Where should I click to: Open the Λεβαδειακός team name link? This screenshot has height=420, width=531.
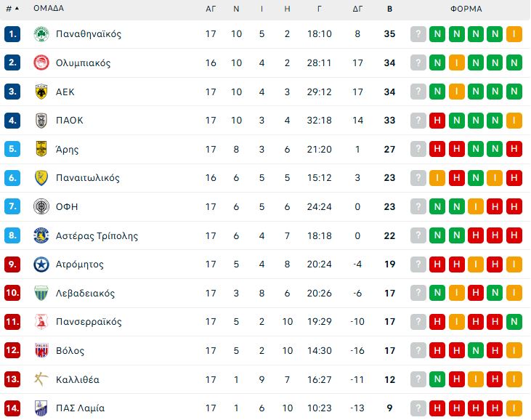[85, 293]
